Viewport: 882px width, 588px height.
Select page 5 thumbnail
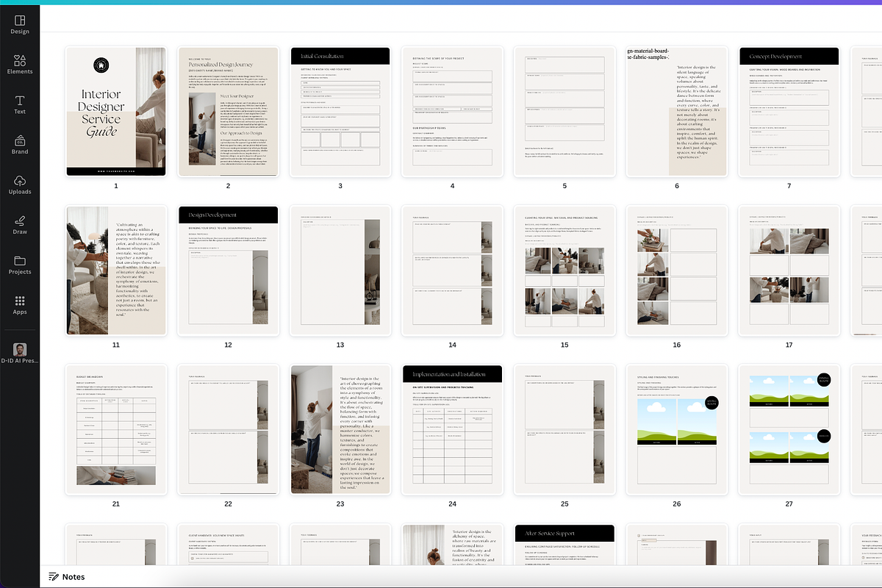(x=564, y=112)
